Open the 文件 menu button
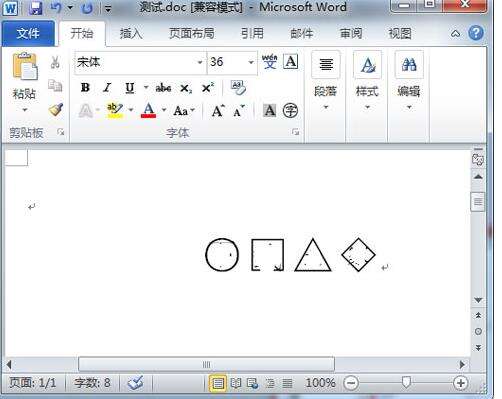The height and width of the screenshot is (399, 502). pos(28,33)
